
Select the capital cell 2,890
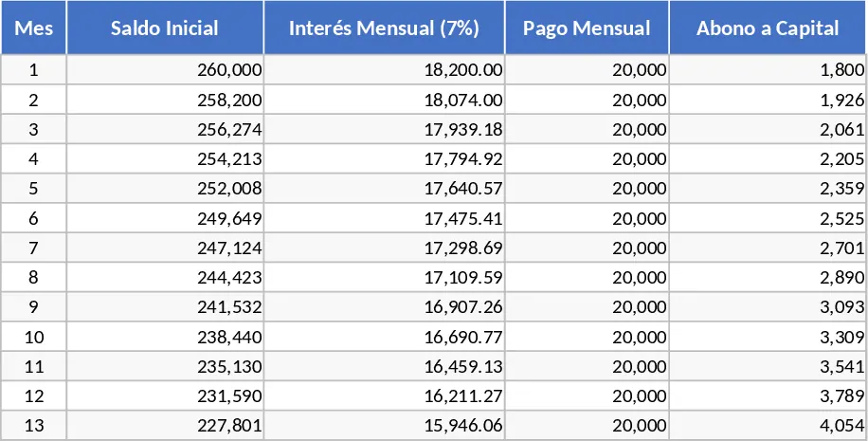pyautogui.click(x=768, y=277)
